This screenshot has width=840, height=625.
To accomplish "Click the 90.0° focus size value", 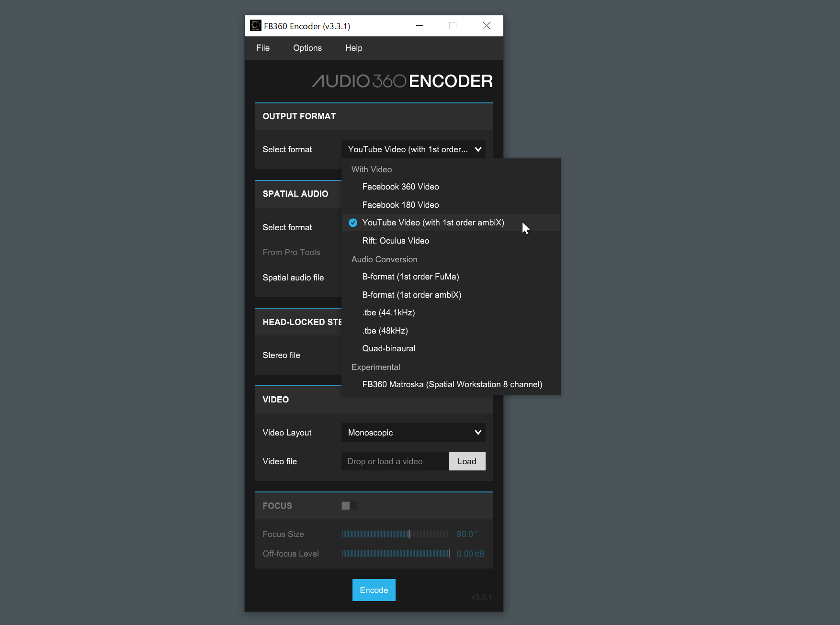I will 467,534.
